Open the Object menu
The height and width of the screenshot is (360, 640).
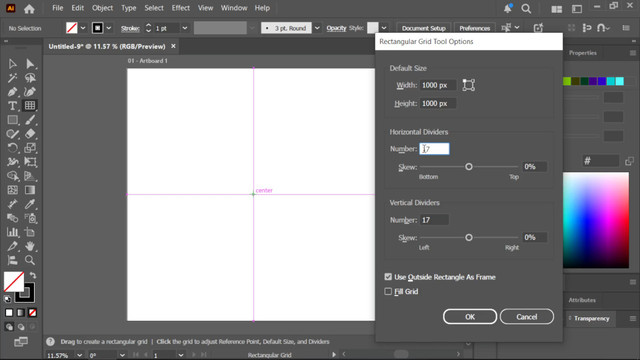(x=102, y=8)
